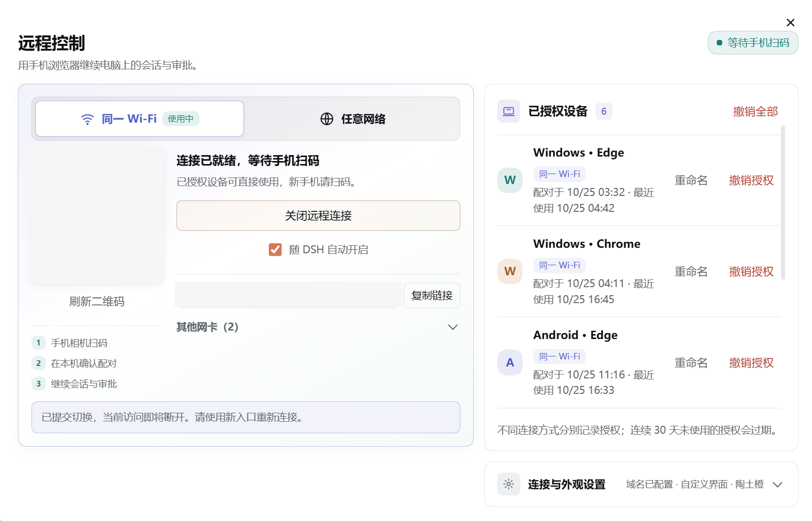This screenshot has height=521, width=812.
Task: Click the 同一 Wi-Fi tag under Windows • Chrome
Action: coord(560,265)
